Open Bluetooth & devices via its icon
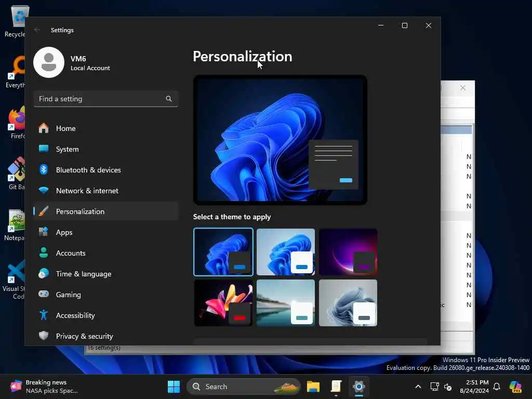The image size is (532, 399). 44,170
